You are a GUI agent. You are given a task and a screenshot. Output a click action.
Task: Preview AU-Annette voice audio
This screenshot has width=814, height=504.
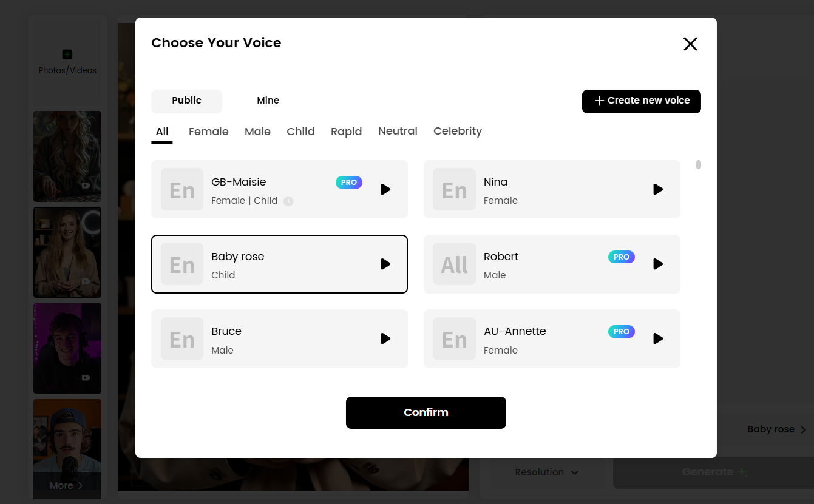[658, 338]
